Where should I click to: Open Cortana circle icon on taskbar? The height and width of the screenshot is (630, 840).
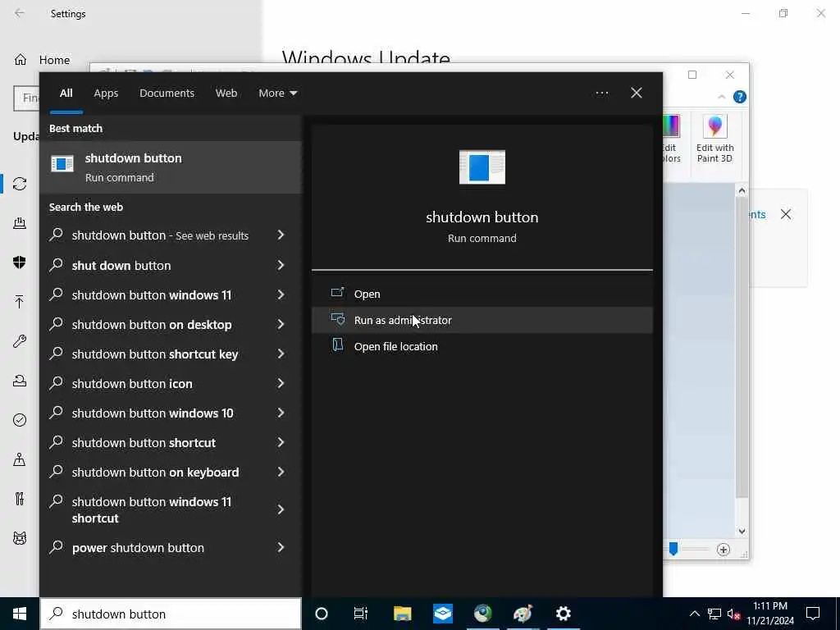[322, 614]
